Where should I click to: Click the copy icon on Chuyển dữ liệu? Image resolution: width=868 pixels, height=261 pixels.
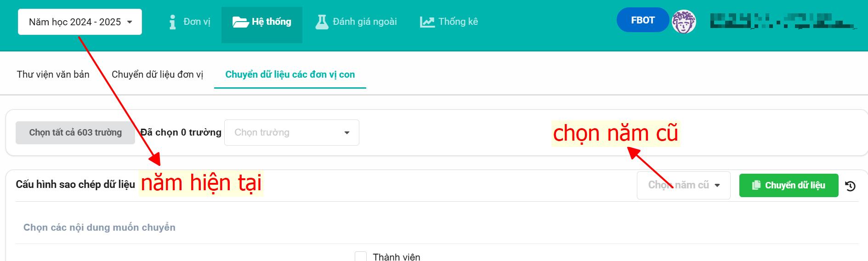756,185
